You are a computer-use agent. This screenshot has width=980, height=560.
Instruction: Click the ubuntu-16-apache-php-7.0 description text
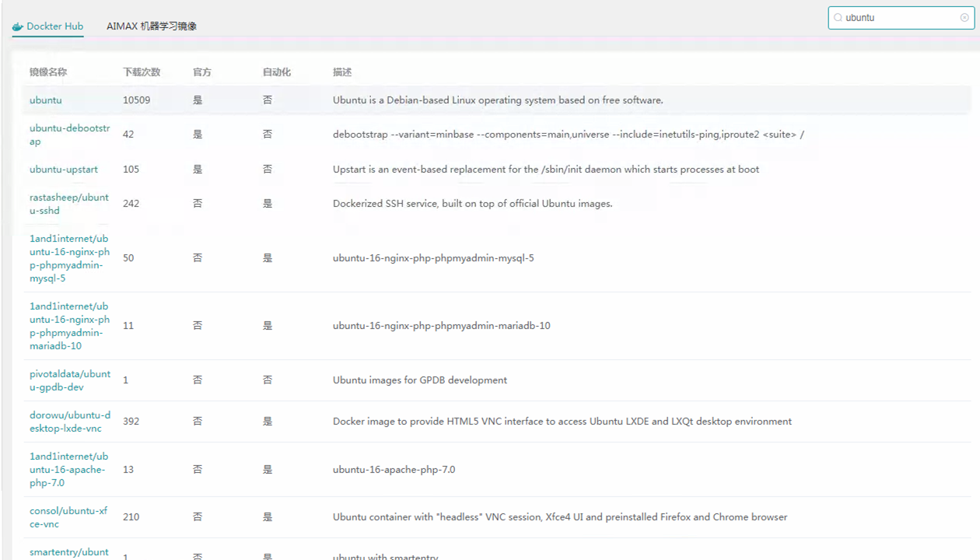point(394,470)
